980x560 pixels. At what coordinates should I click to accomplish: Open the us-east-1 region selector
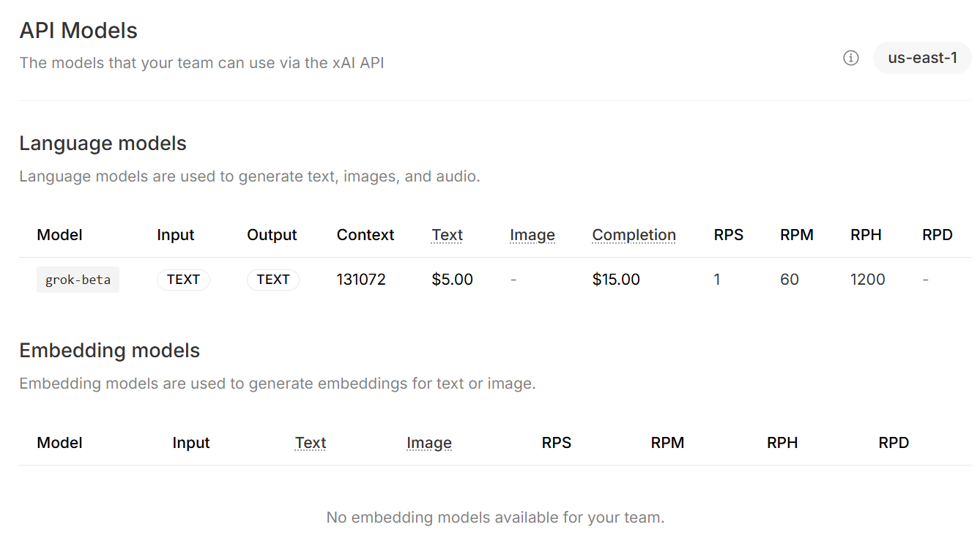(922, 58)
